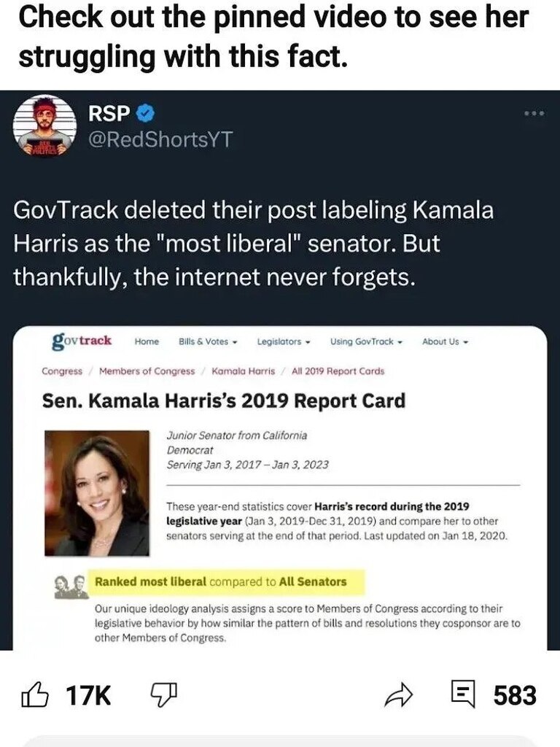Screen dimensions: 560x747
Task: Click the highlighted Ranked most liberal text
Action: tap(221, 581)
